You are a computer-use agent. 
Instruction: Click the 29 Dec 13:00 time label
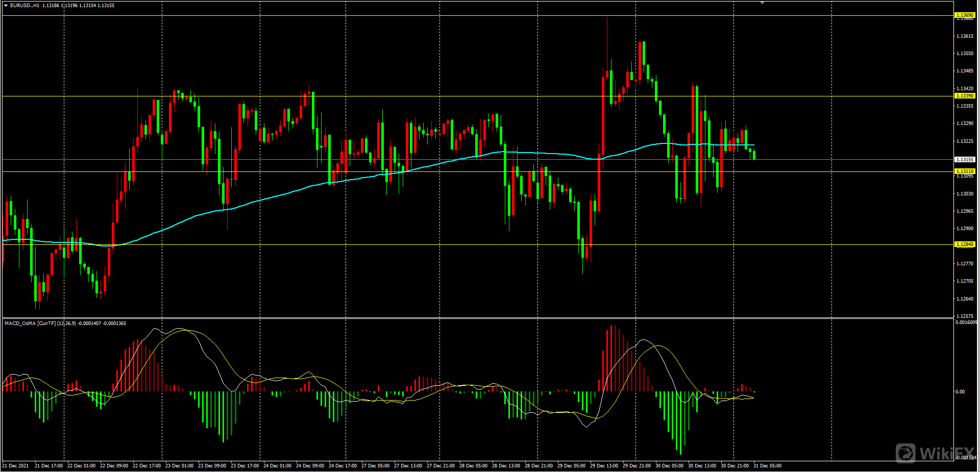click(x=604, y=466)
